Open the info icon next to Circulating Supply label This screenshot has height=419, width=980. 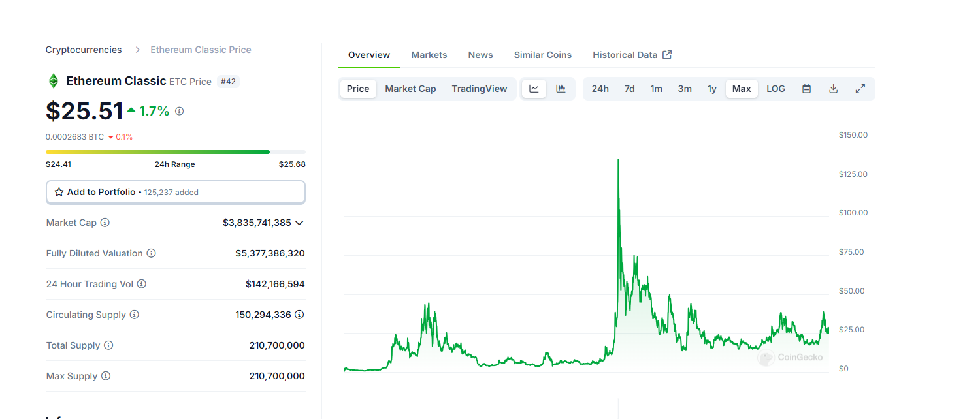pyautogui.click(x=135, y=315)
